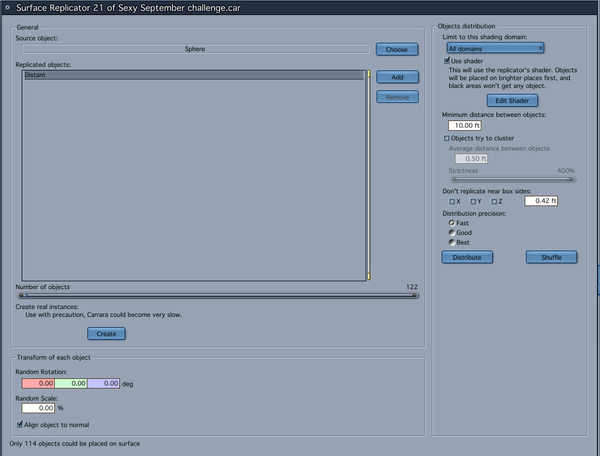Click the Distribute button
The height and width of the screenshot is (456, 600).
pyautogui.click(x=467, y=257)
